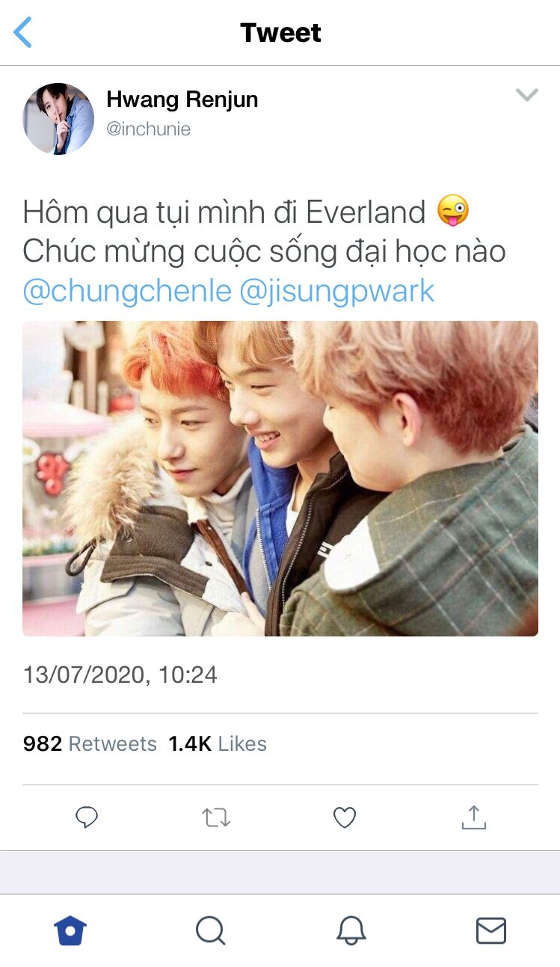
Task: Open the share upload icon
Action: (473, 817)
